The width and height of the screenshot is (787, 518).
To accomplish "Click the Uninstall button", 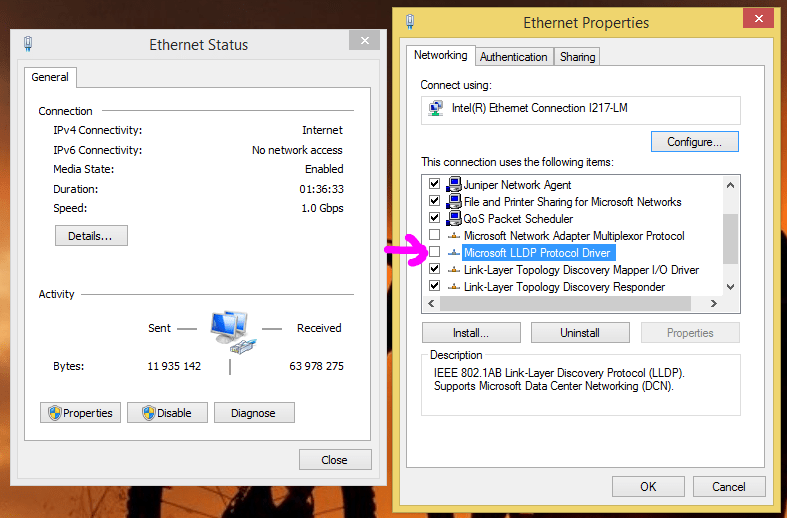I will coord(580,333).
